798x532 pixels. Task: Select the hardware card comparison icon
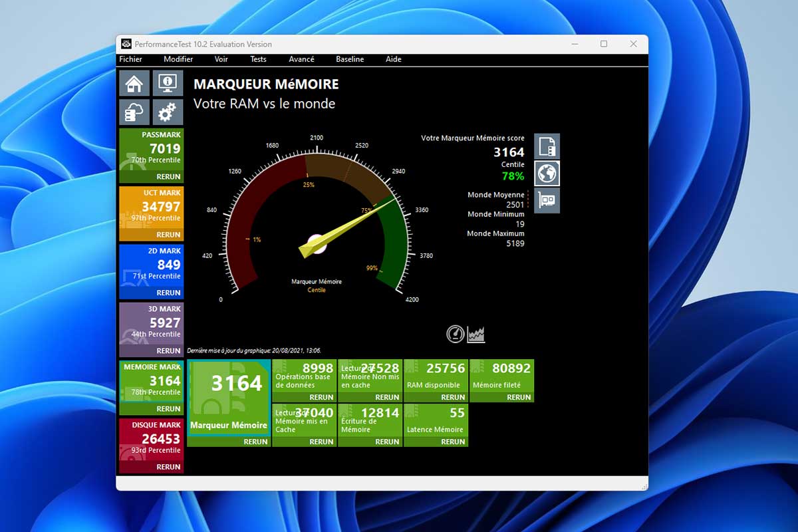click(x=547, y=200)
